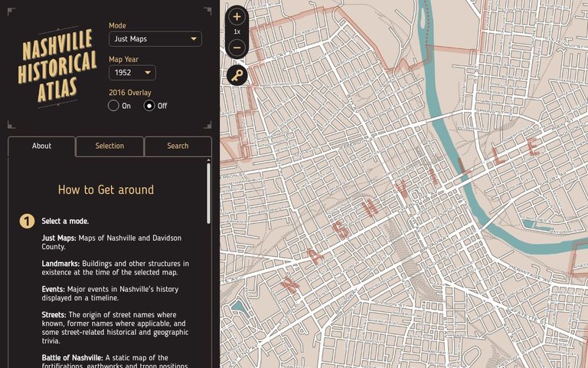Click the About panel scrollbar thumb
Viewport: 588px width, 368px height.
[208, 193]
